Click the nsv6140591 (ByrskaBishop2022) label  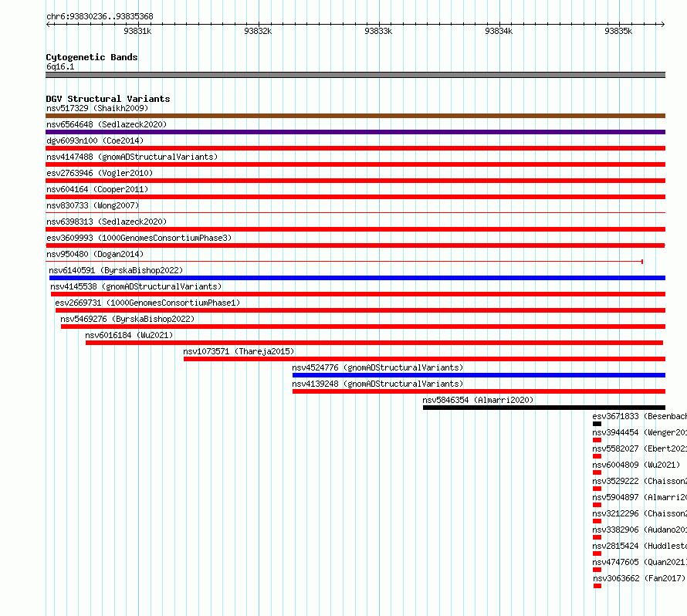(116, 270)
